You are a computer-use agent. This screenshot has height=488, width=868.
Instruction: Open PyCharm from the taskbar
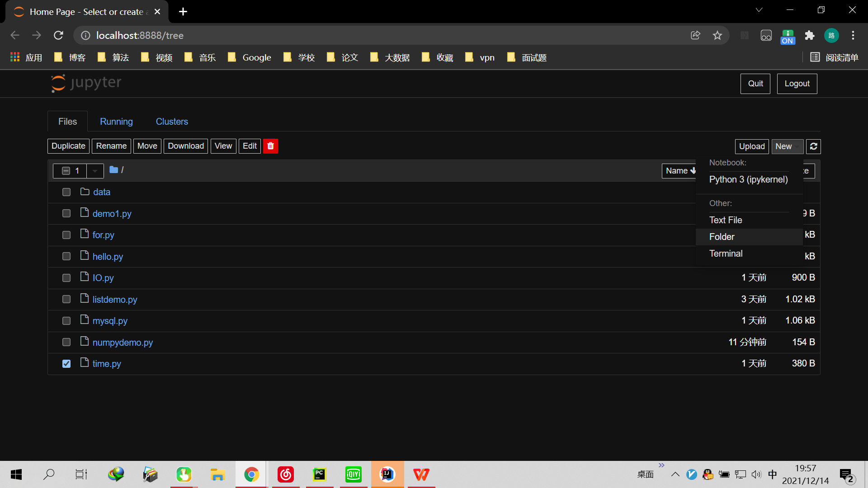click(319, 474)
